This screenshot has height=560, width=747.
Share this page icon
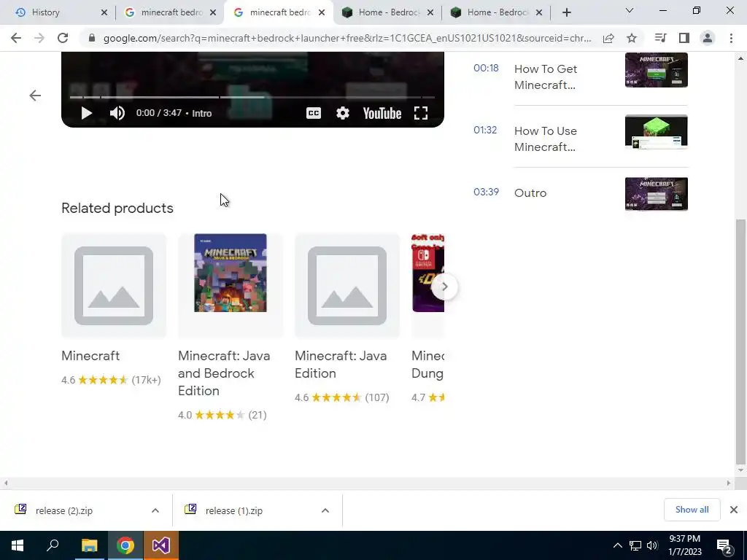[x=608, y=38]
